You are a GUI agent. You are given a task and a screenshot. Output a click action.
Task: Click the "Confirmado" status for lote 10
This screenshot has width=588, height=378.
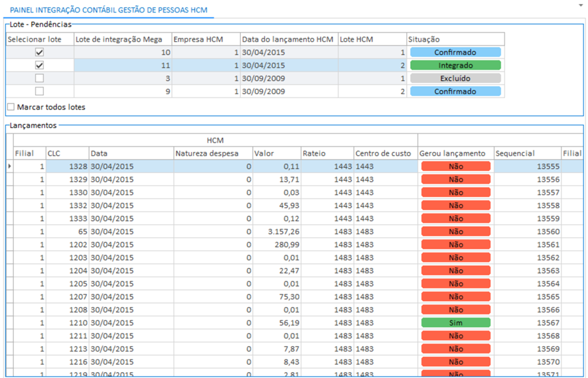pyautogui.click(x=455, y=52)
